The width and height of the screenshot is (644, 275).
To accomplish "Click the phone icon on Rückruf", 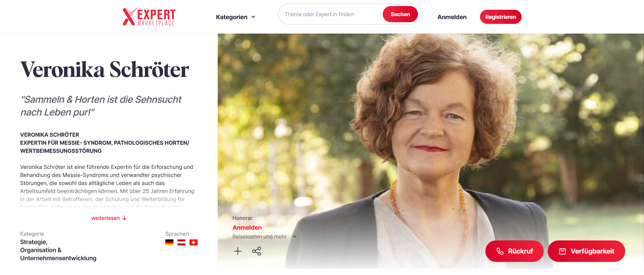I will pyautogui.click(x=500, y=251).
